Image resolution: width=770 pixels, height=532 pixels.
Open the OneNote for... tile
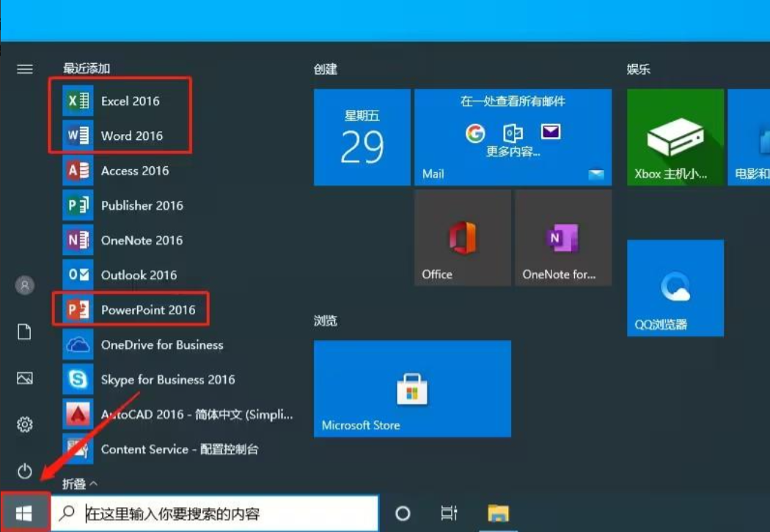tap(563, 237)
